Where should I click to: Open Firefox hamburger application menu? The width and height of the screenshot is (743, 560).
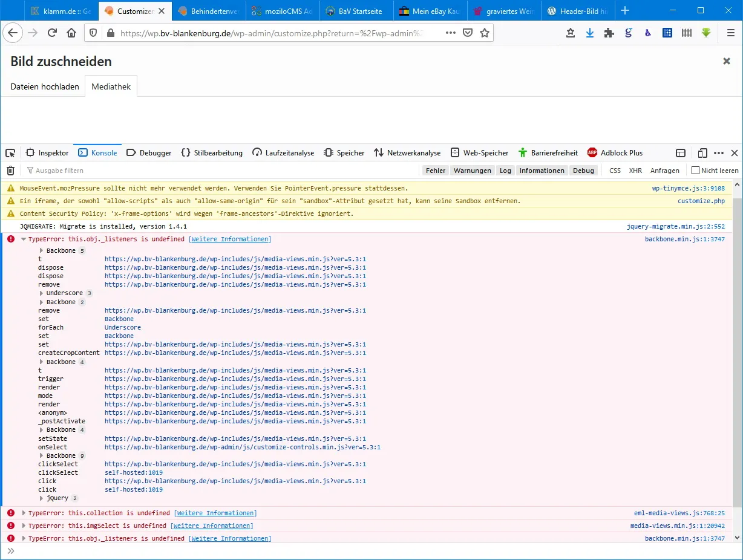click(x=731, y=33)
